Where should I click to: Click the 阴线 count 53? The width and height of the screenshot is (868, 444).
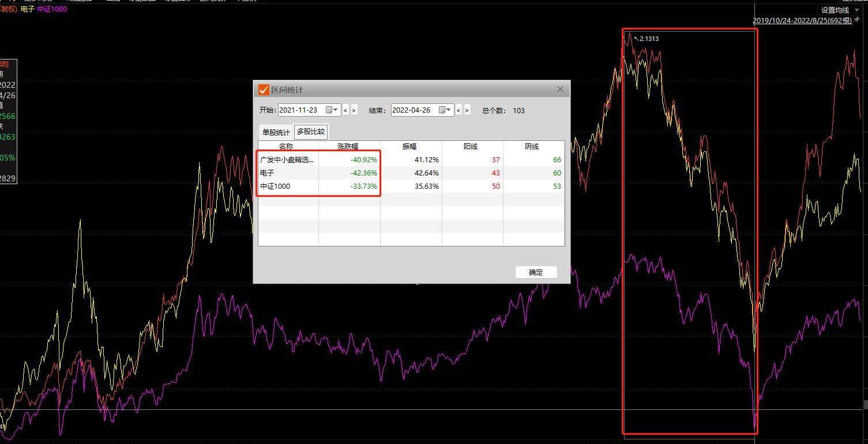[557, 186]
